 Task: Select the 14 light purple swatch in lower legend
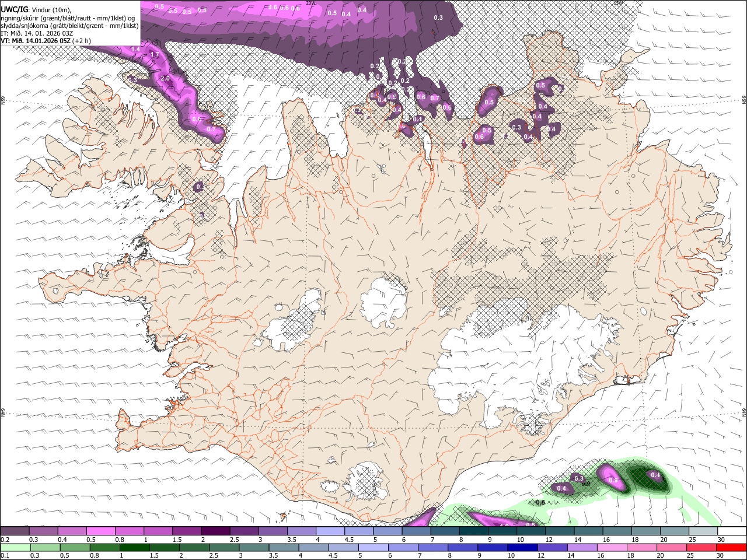(x=582, y=547)
